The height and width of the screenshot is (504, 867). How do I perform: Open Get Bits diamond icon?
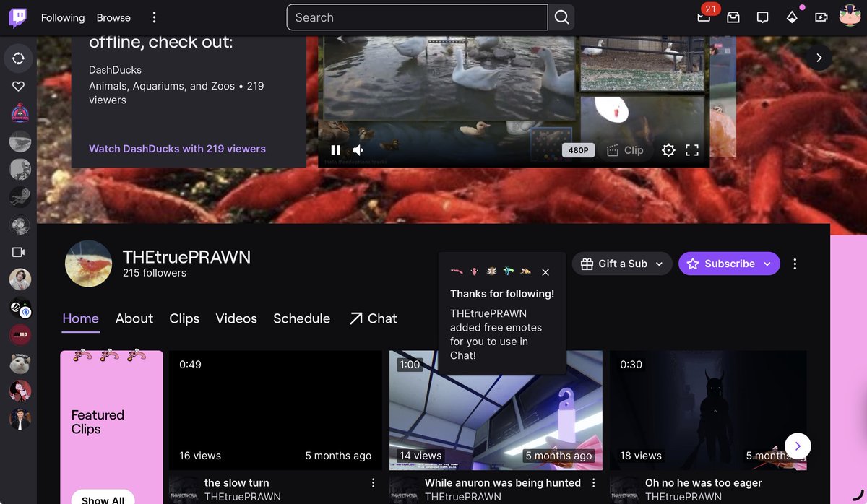pyautogui.click(x=792, y=17)
